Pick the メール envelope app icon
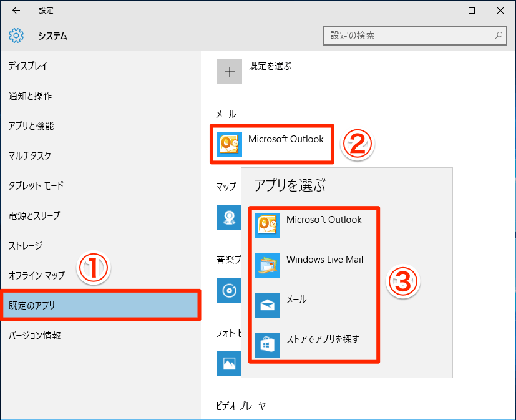 coord(268,305)
